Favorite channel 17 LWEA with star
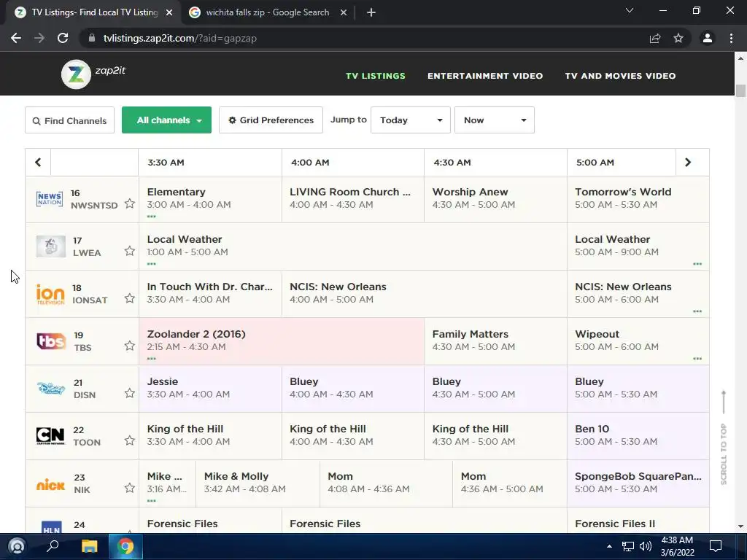The width and height of the screenshot is (747, 560). (130, 251)
